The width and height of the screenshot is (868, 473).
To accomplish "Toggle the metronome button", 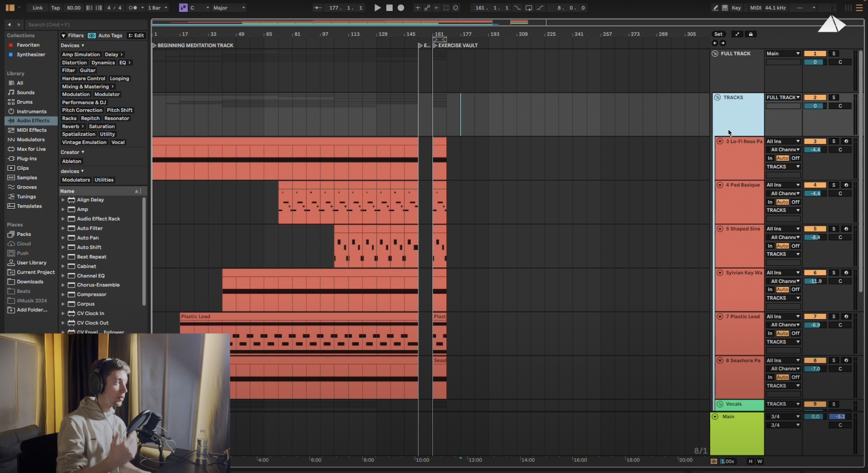I will tap(132, 8).
